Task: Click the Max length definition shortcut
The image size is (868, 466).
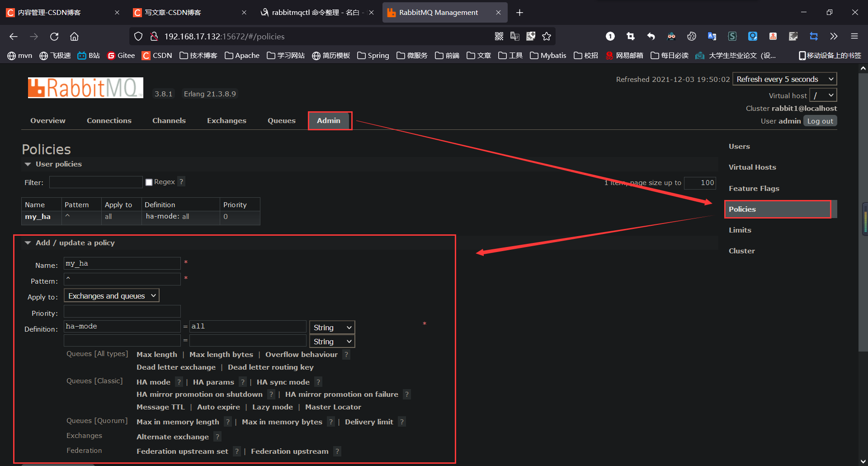Action: 157,355
